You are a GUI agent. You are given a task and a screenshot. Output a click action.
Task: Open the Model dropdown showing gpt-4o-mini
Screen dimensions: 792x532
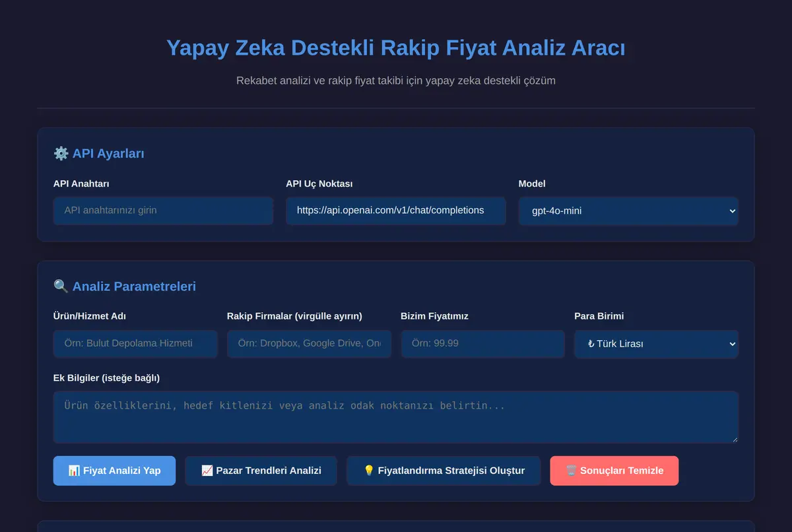[x=628, y=211]
